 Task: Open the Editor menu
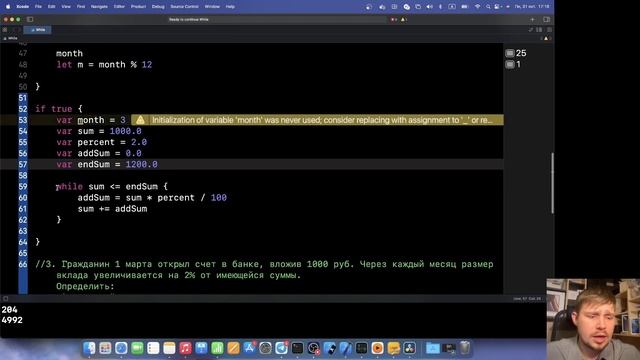119,7
